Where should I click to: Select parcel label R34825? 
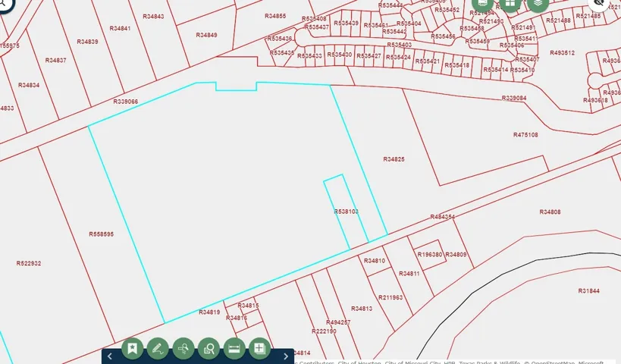pos(394,159)
